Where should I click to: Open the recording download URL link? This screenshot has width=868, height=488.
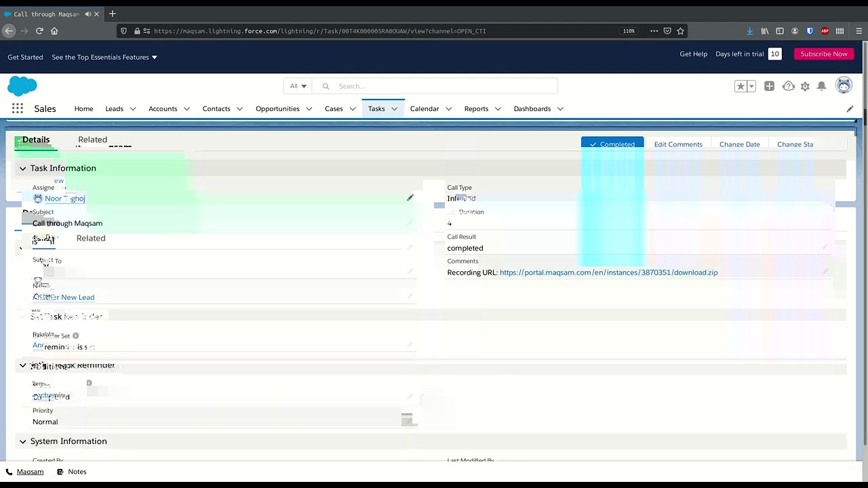608,272
